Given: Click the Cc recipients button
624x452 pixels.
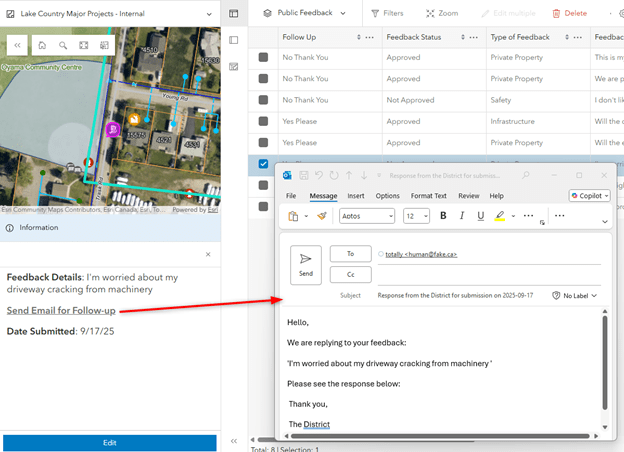Looking at the screenshot, I should pos(351,275).
